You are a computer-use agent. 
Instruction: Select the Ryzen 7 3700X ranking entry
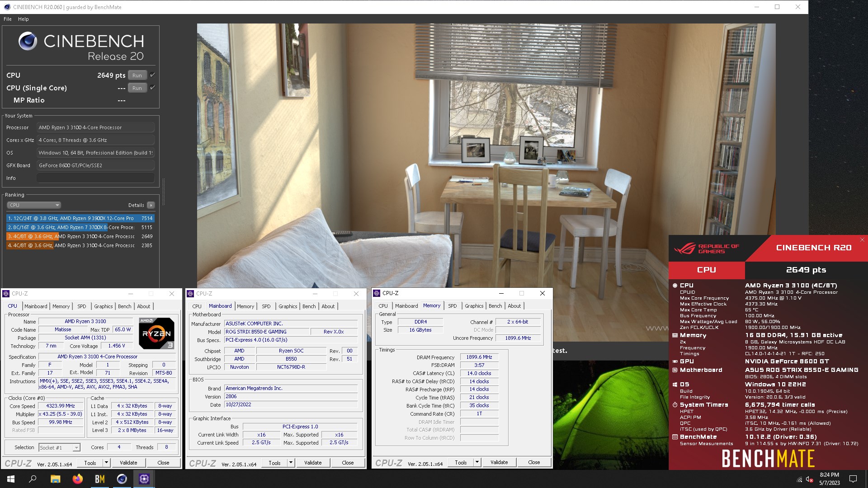coord(80,227)
